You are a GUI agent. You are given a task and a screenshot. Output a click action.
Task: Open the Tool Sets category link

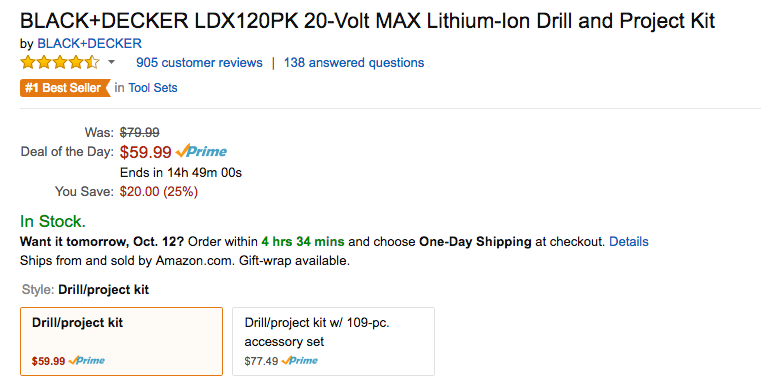pos(153,88)
